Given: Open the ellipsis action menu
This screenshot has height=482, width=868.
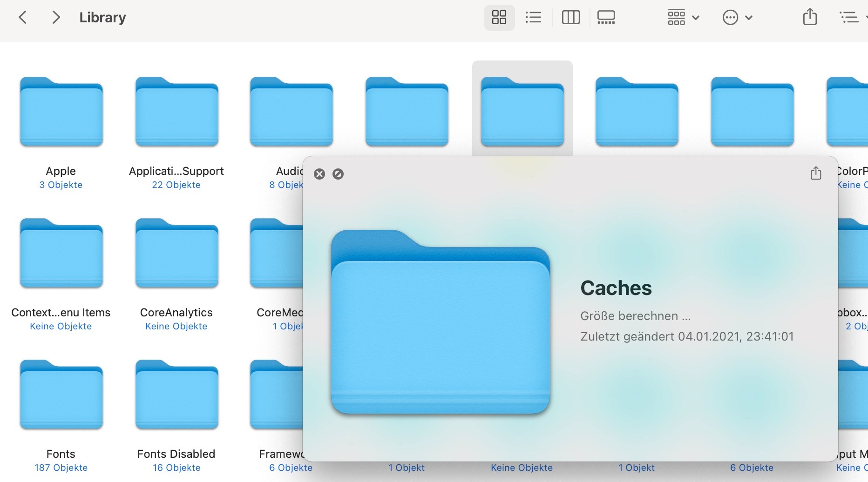Looking at the screenshot, I should [737, 18].
